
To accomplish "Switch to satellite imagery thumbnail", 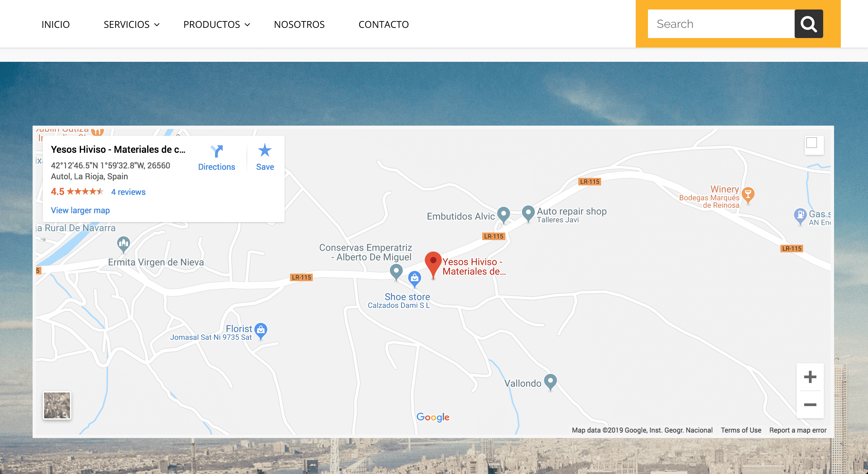I will 57,405.
